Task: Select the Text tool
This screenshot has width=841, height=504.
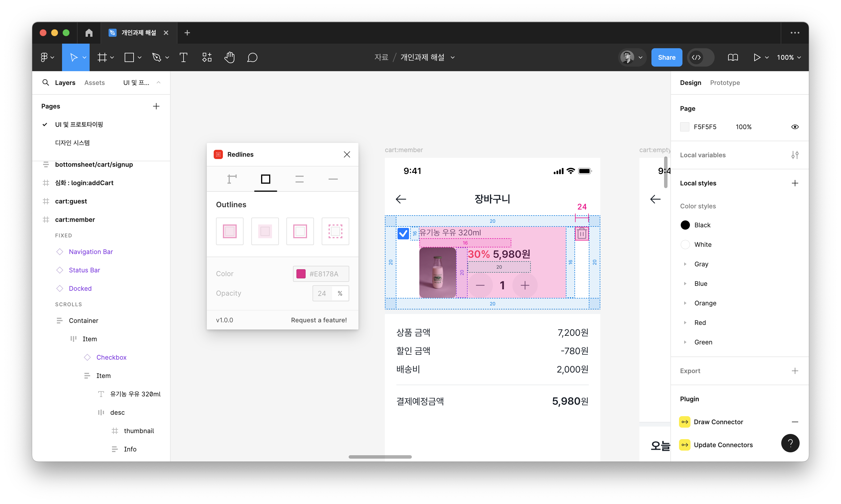Action: tap(184, 57)
